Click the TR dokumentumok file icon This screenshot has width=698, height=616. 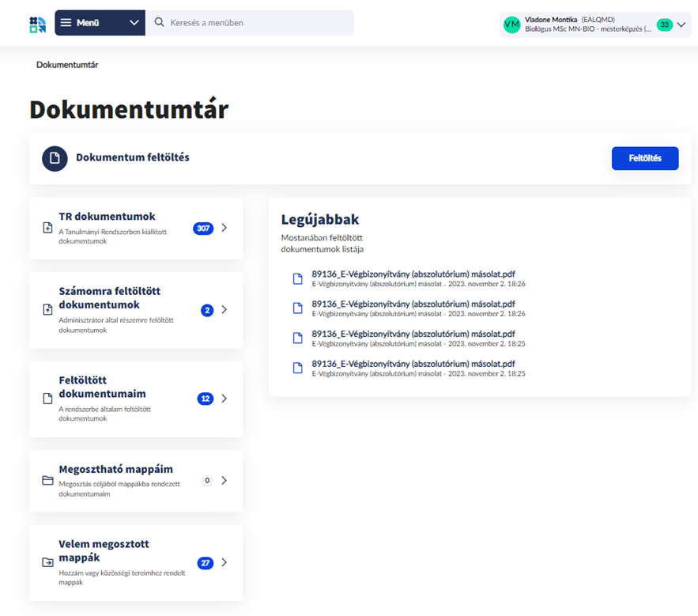47,228
